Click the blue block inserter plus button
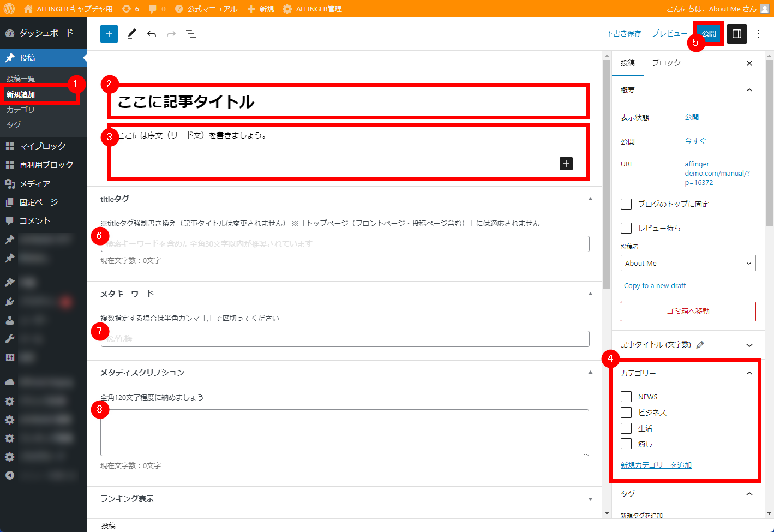Viewport: 774px width, 532px height. (109, 34)
